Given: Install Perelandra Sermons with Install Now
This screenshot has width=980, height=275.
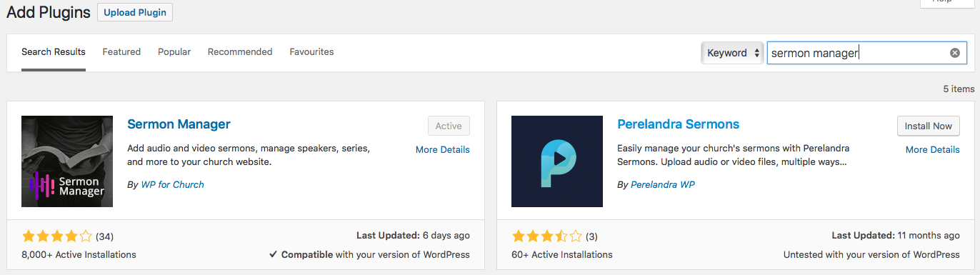Looking at the screenshot, I should 928,126.
